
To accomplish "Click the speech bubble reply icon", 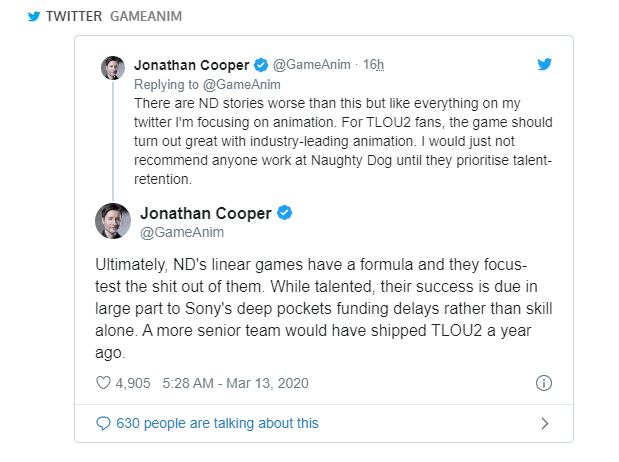I will point(103,423).
